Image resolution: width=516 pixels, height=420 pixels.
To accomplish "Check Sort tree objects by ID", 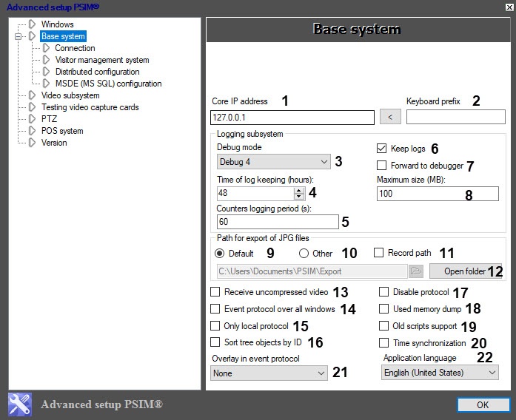I will point(215,342).
